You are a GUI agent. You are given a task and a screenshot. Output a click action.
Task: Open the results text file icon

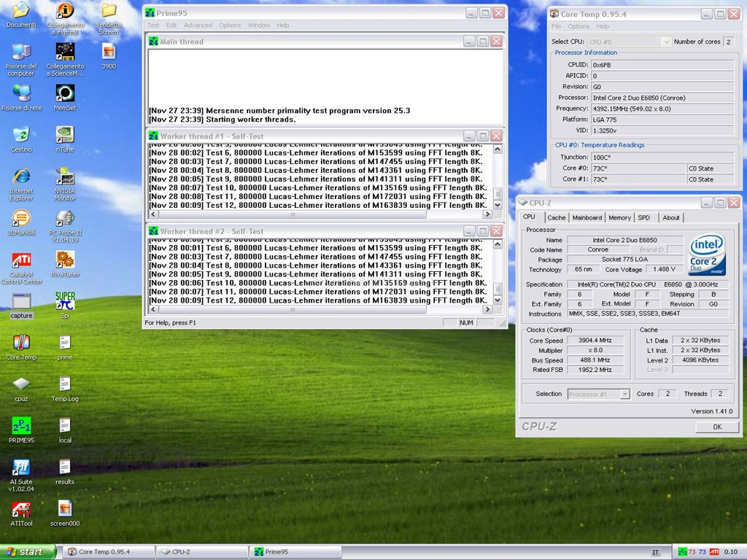[x=65, y=467]
